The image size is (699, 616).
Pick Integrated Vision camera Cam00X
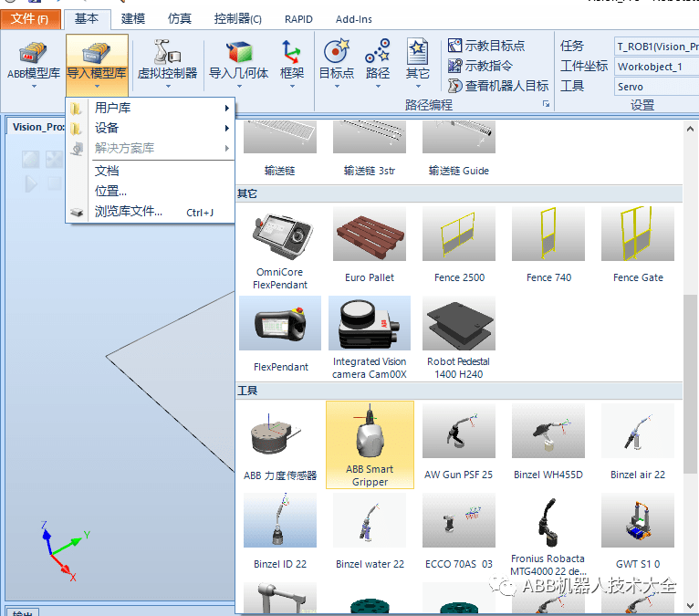pyautogui.click(x=370, y=338)
